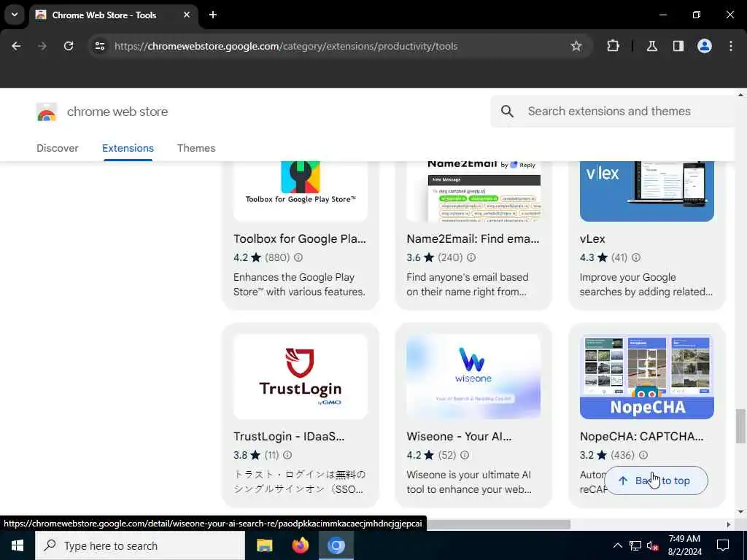Click the horizontal scrollbar right arrow
Screen dimensions: 747x560
[x=729, y=524]
